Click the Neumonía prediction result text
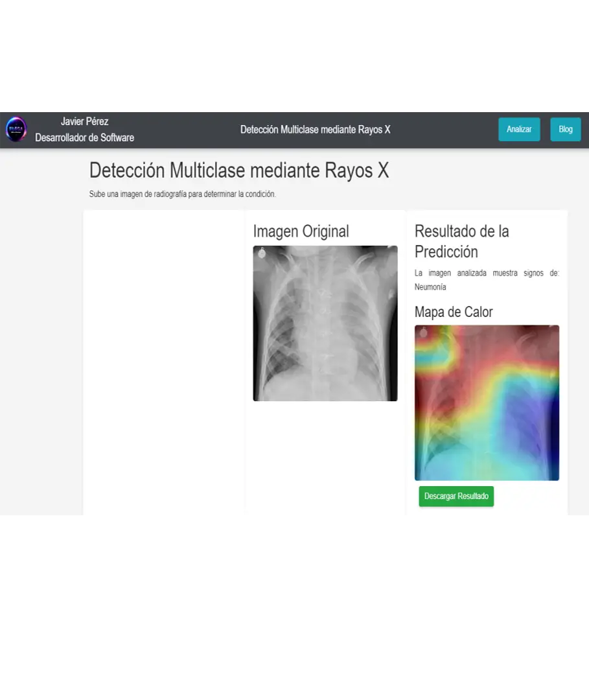 pos(430,287)
